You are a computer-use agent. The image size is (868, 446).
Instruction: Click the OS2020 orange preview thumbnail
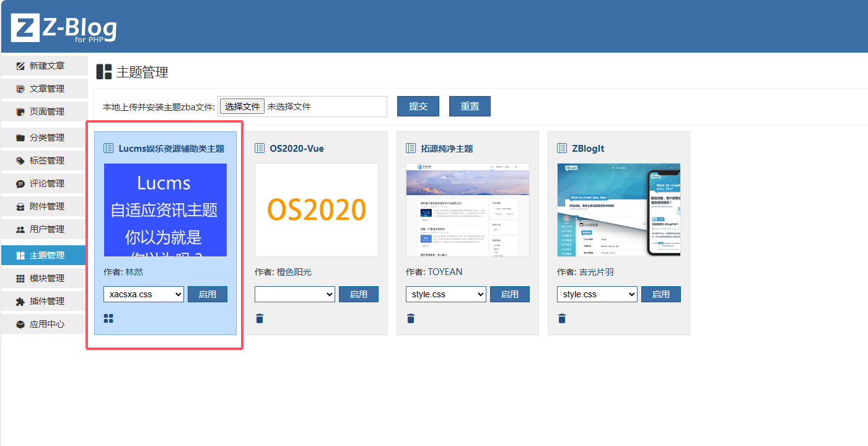pos(317,210)
